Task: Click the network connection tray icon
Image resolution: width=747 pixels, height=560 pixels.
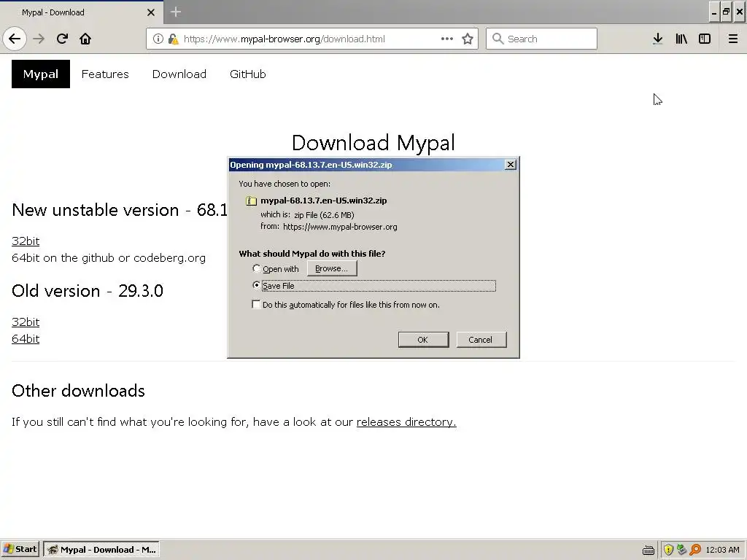Action: tap(682, 550)
